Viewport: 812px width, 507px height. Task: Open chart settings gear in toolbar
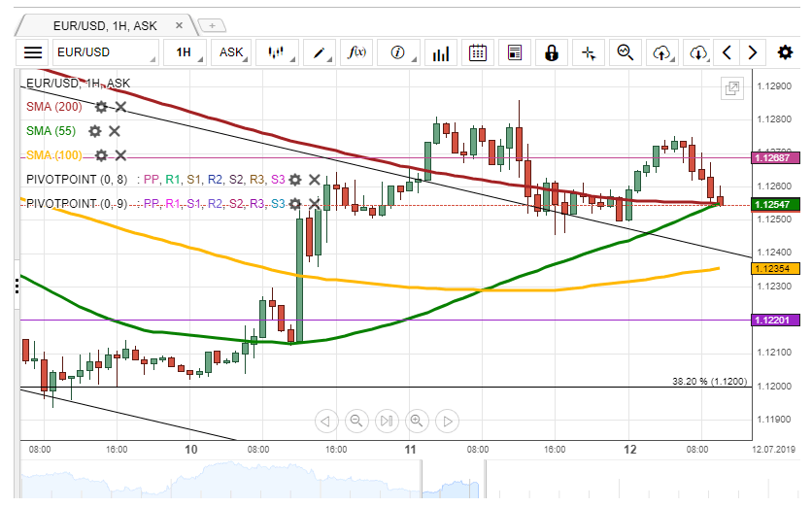[785, 52]
